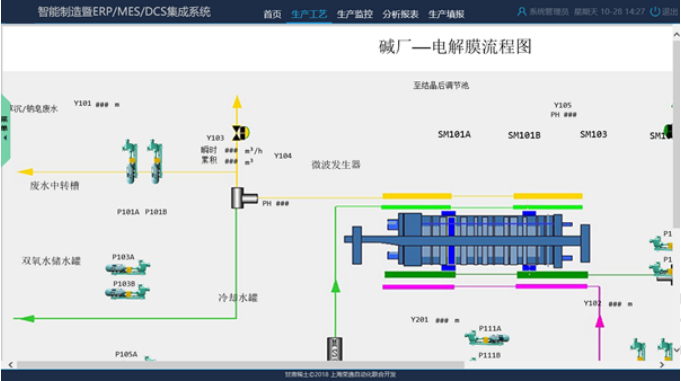Click the green upward flow arrow

[335, 286]
